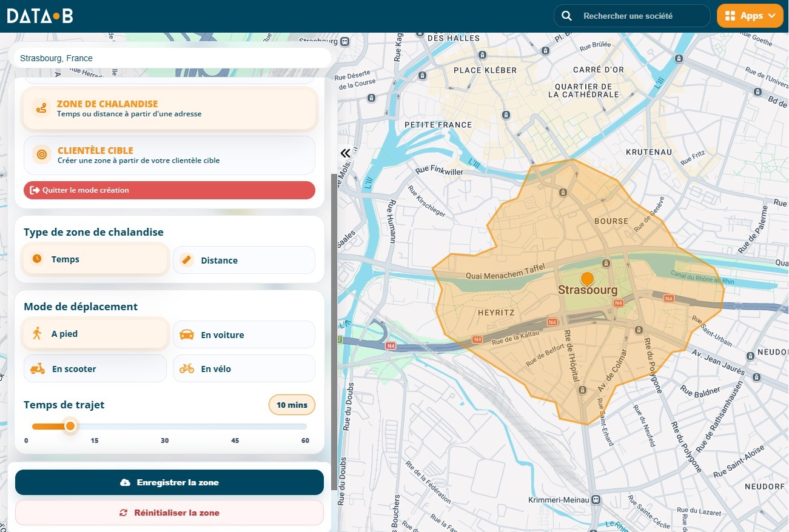Click the PETITE FRANCE map label
Screen dimensions: 789x532
click(438, 124)
